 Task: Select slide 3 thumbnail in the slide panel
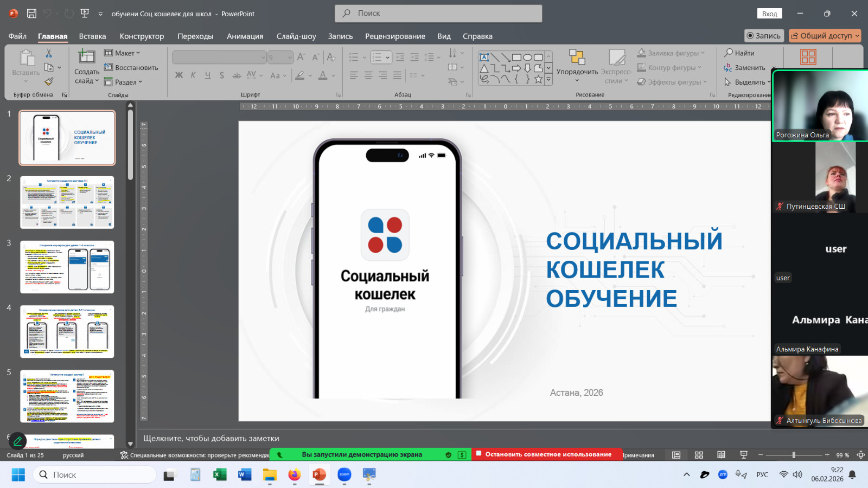click(x=67, y=267)
